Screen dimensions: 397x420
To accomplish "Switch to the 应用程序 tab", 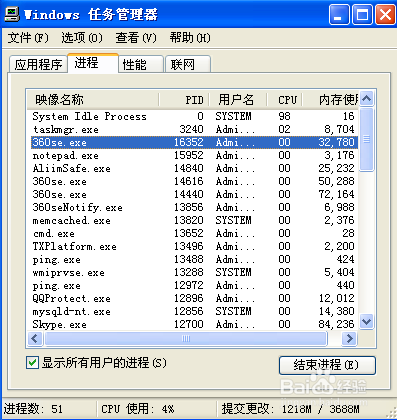I will [x=38, y=64].
